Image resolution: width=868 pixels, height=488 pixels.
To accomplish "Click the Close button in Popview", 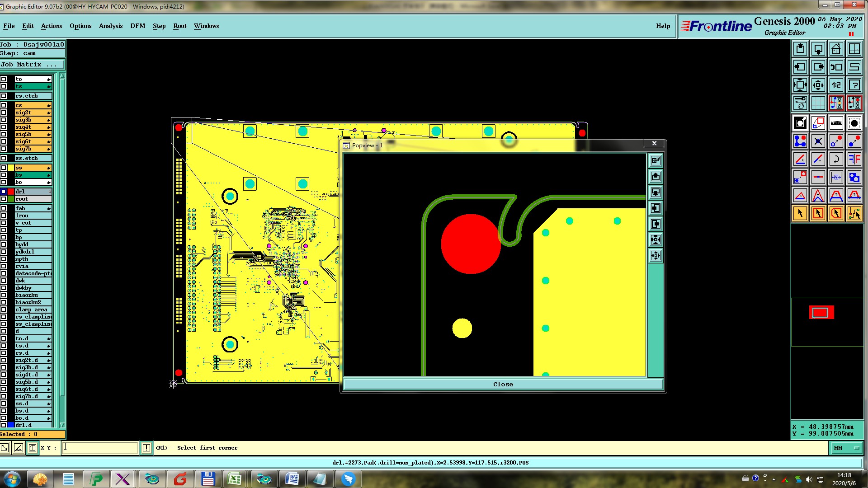I will [503, 384].
